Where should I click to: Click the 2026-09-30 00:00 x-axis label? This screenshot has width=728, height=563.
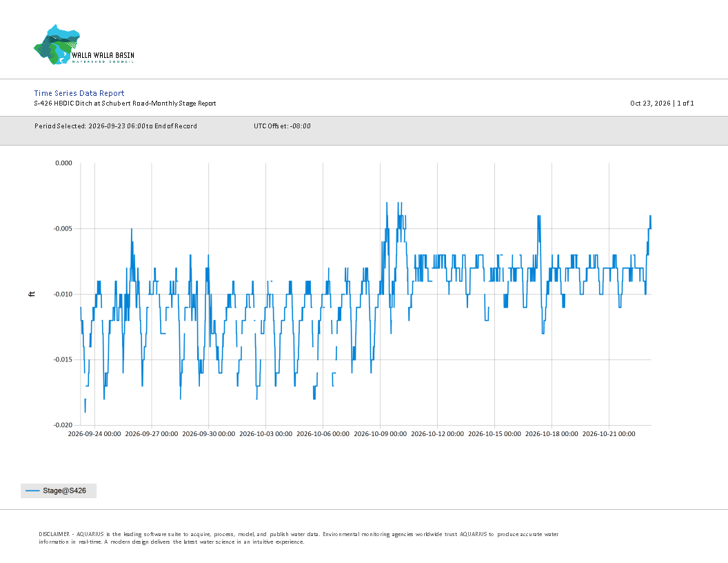pyautogui.click(x=208, y=434)
